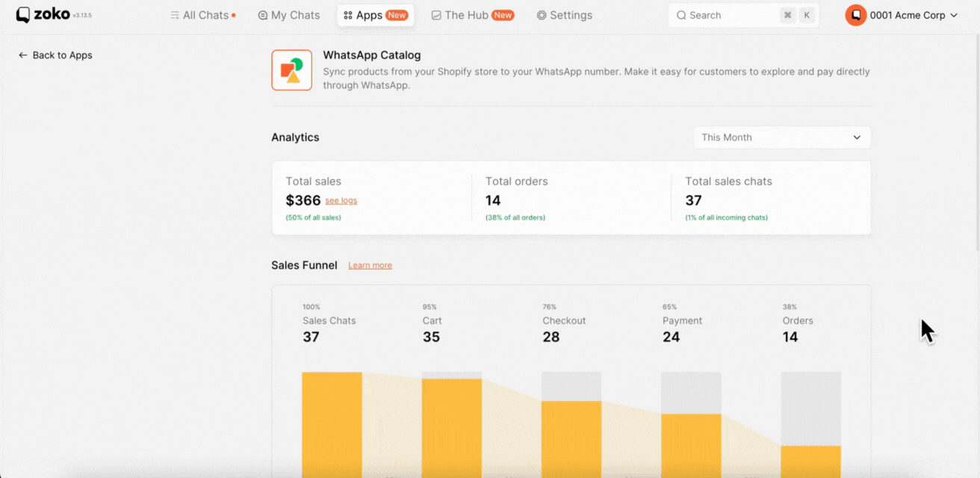This screenshot has height=478, width=980.
Task: Select the Apps tab
Action: pyautogui.click(x=376, y=15)
